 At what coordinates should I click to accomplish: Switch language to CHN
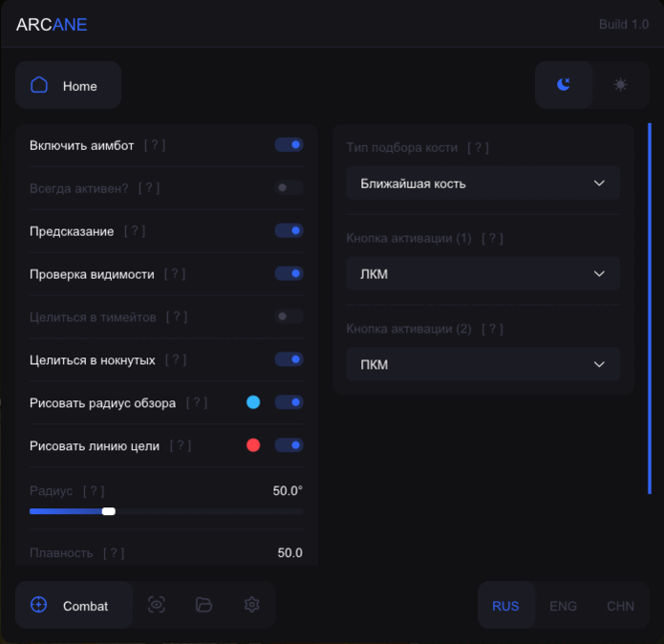(620, 606)
